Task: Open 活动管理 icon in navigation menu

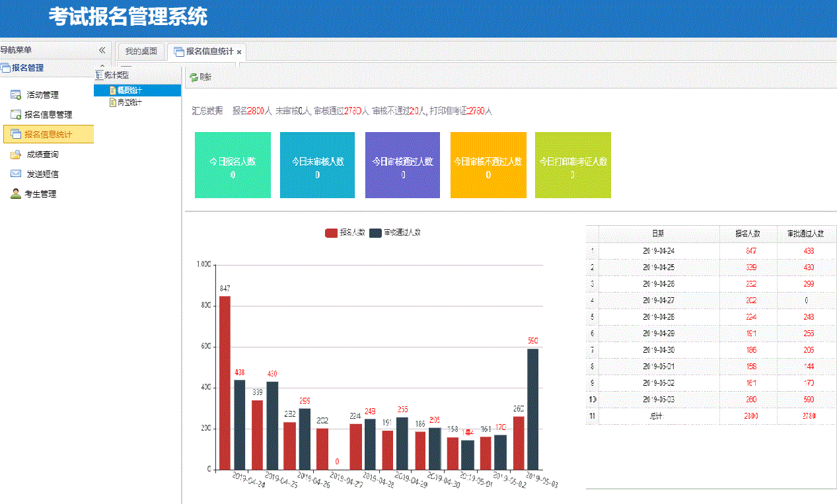Action: click(x=16, y=95)
